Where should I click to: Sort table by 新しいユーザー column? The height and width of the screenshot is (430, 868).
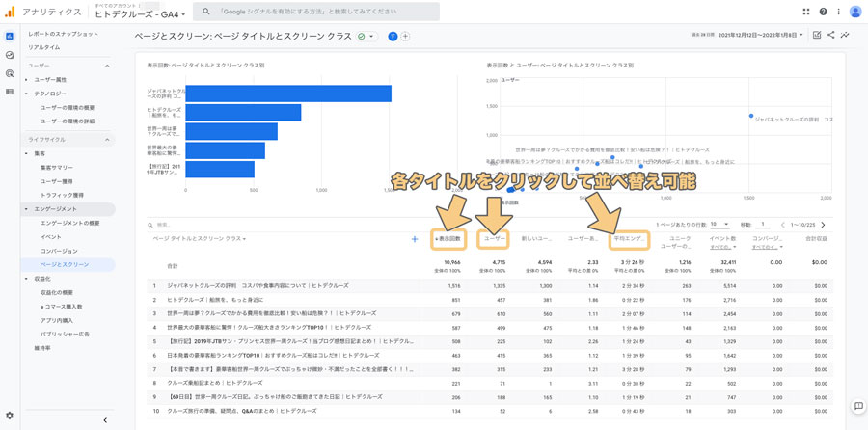(536, 239)
